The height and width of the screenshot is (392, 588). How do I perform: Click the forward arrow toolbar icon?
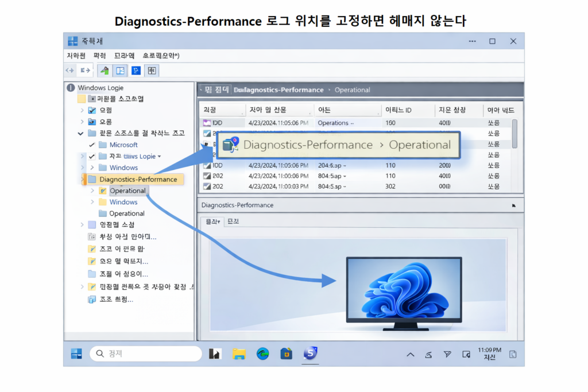pos(86,71)
